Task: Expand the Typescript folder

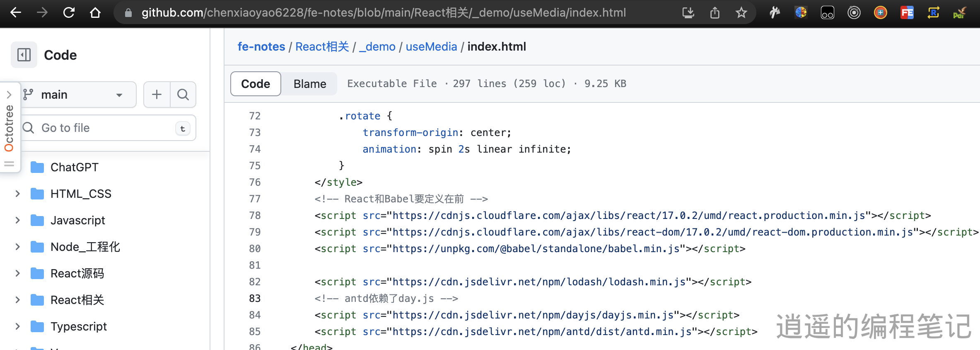Action: point(17,326)
